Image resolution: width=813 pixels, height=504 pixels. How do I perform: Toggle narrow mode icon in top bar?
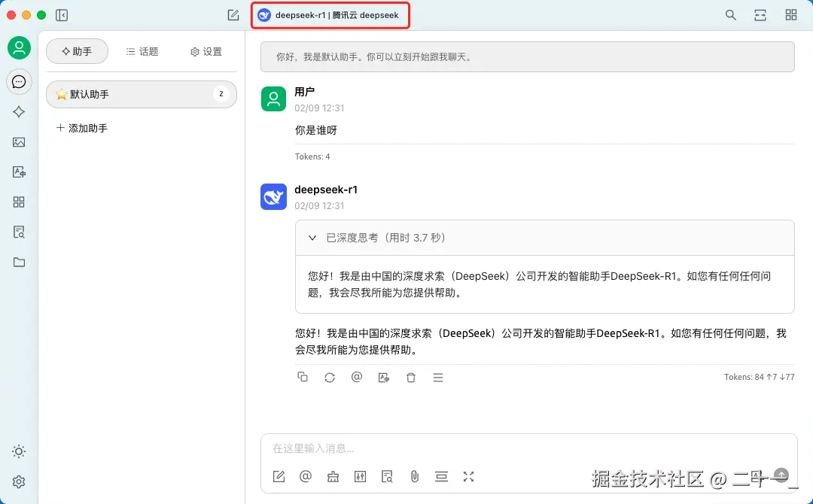pyautogui.click(x=760, y=15)
